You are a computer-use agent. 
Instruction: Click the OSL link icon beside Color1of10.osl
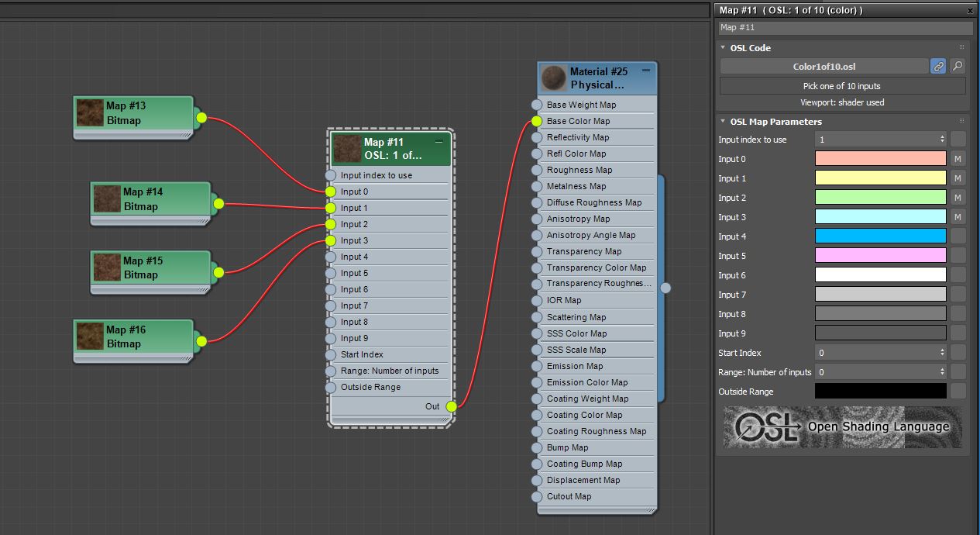pos(938,67)
